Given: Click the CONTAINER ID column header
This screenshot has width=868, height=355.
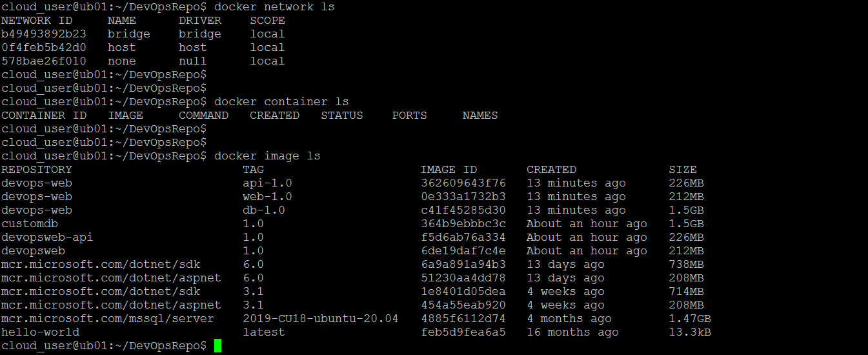Looking at the screenshot, I should 44,116.
